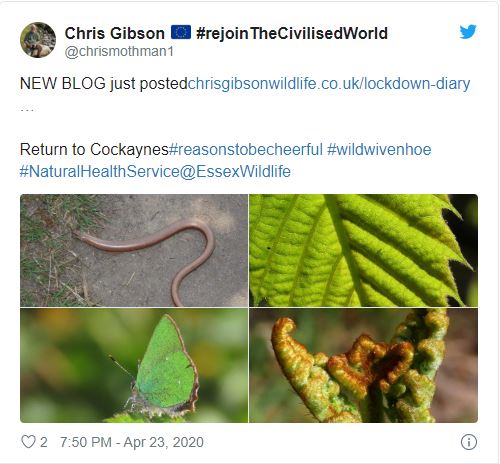This screenshot has height=464, width=500.
Task: Click the truncated link ellipsis below the URL
Action: tap(27, 109)
